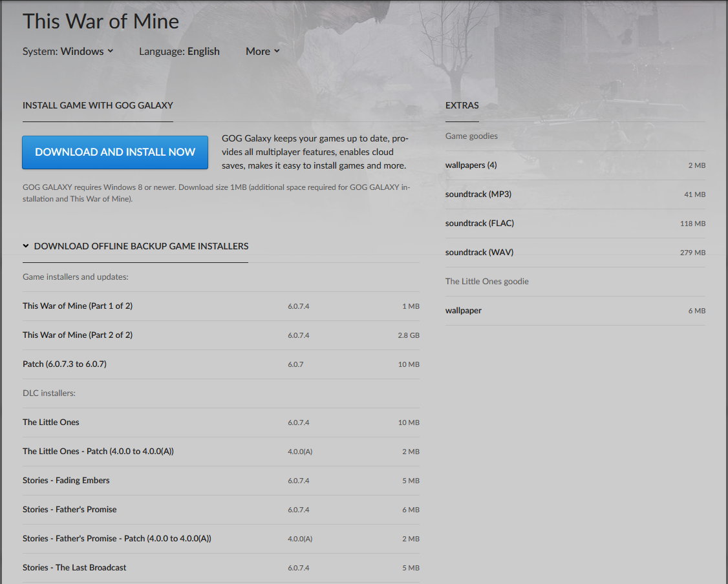The height and width of the screenshot is (584, 728).
Task: Download Stories - Father's Promise installer
Action: pos(221,509)
